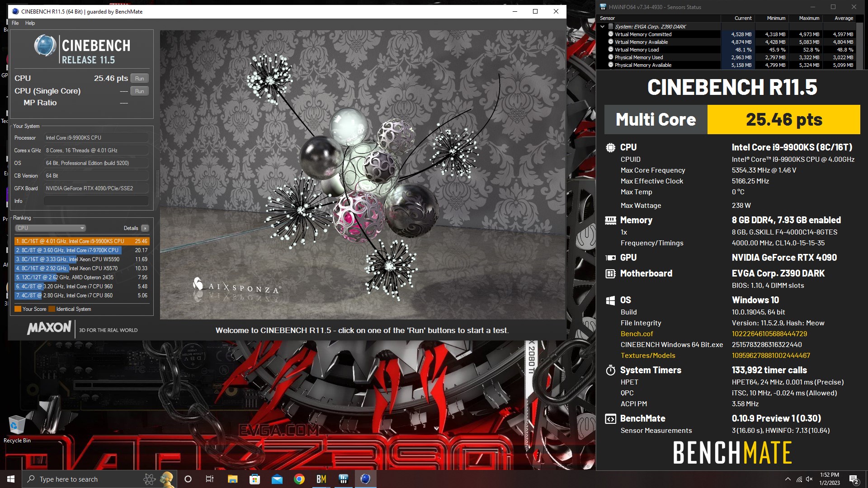Click the CPU chip icon in BenchMate
The image size is (868, 488).
coord(610,147)
